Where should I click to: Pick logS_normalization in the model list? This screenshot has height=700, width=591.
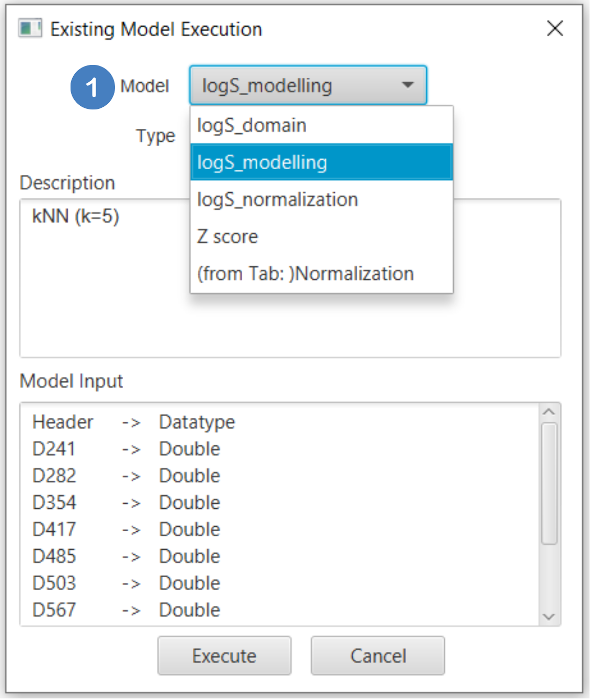coord(322,199)
